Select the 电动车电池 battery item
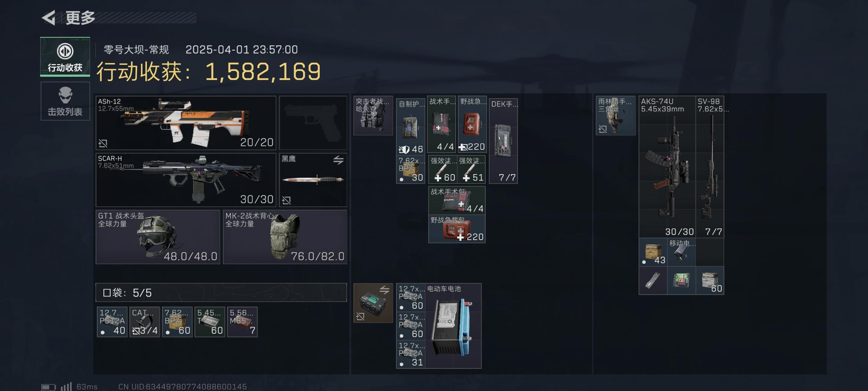 pyautogui.click(x=453, y=326)
